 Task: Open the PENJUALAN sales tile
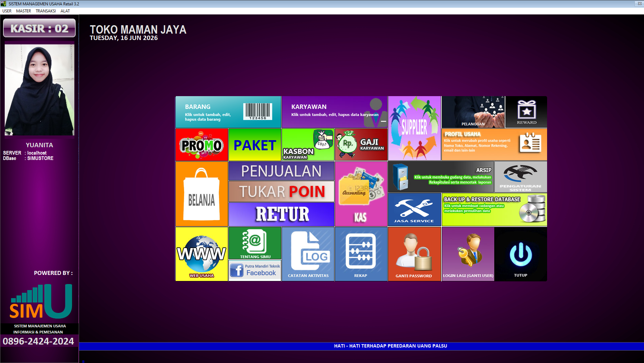pos(281,171)
